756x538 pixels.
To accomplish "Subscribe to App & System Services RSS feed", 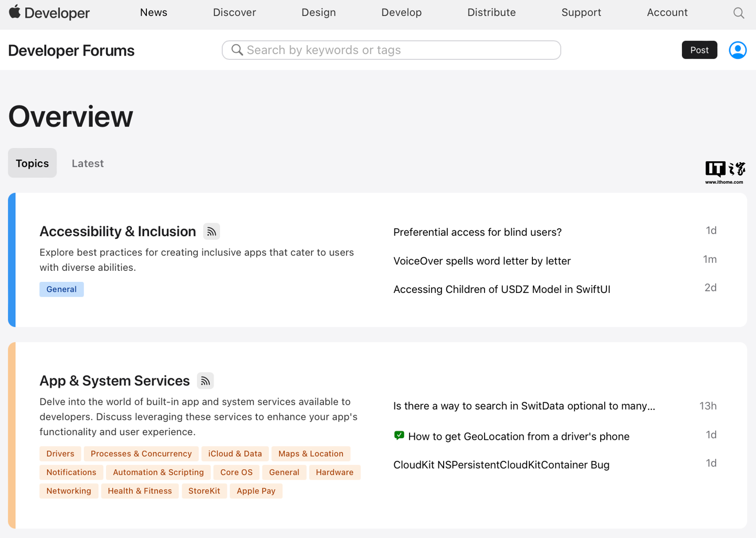I will tap(205, 381).
